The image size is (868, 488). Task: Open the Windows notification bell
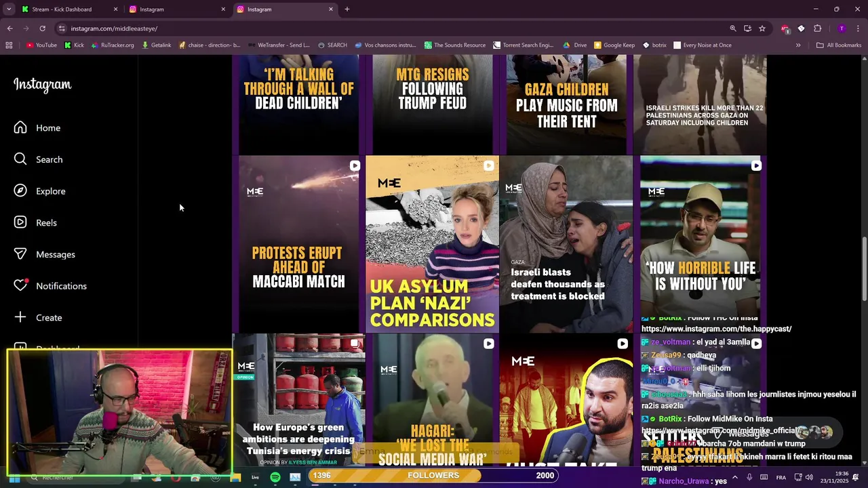tap(856, 478)
